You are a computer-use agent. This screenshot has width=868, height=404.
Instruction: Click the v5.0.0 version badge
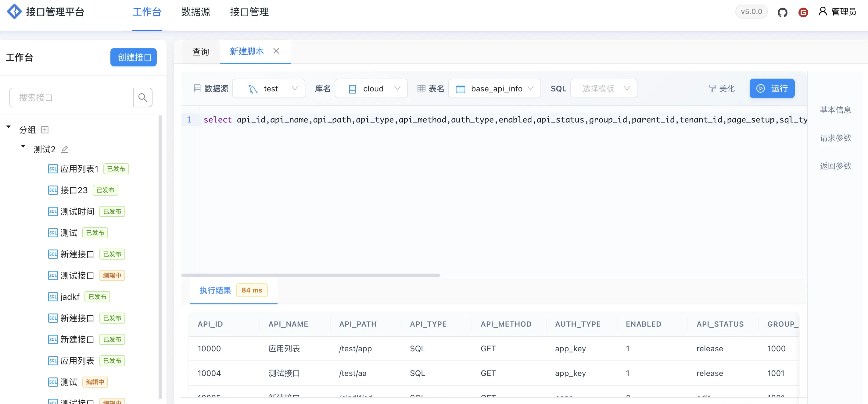(x=751, y=12)
